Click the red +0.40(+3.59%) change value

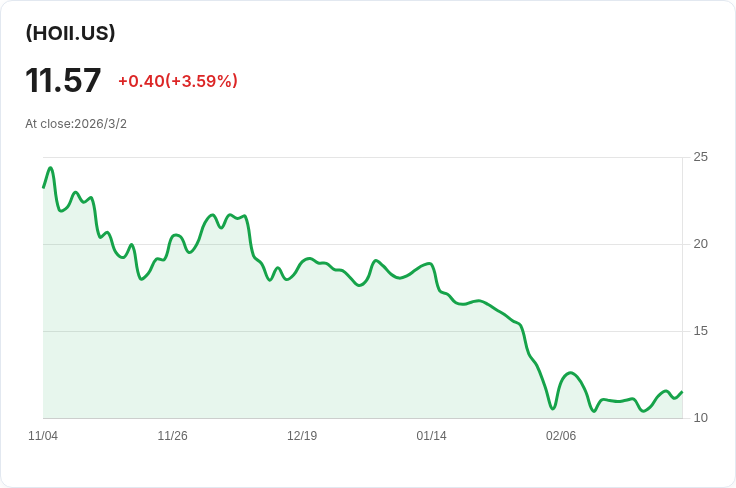[x=177, y=81]
